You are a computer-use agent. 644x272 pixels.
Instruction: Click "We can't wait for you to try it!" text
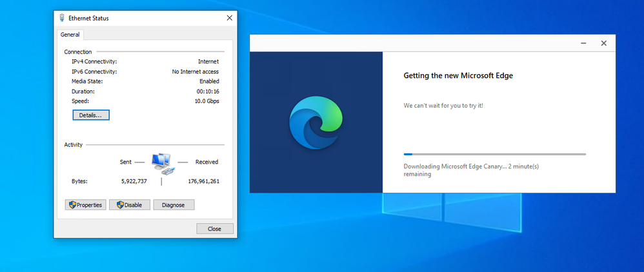[x=443, y=106]
